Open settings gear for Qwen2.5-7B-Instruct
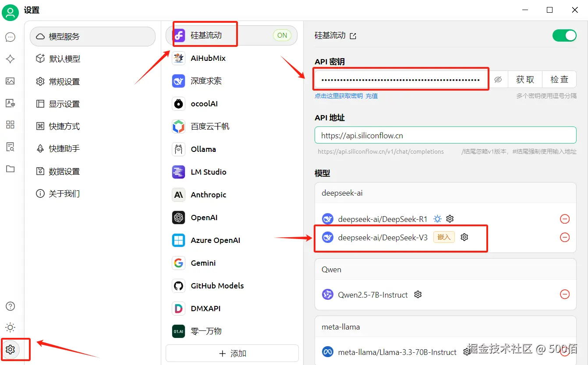 pyautogui.click(x=418, y=294)
